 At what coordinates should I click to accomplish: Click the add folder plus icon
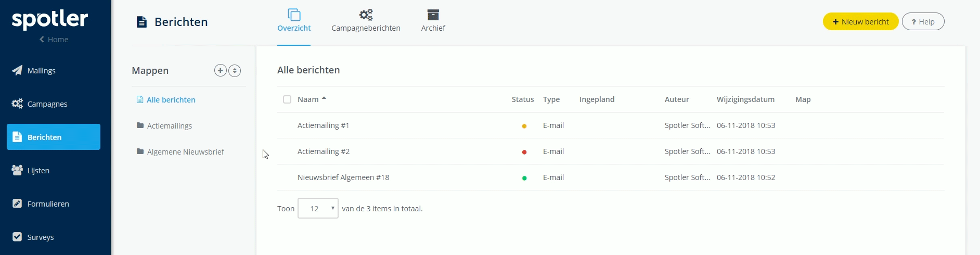point(221,70)
